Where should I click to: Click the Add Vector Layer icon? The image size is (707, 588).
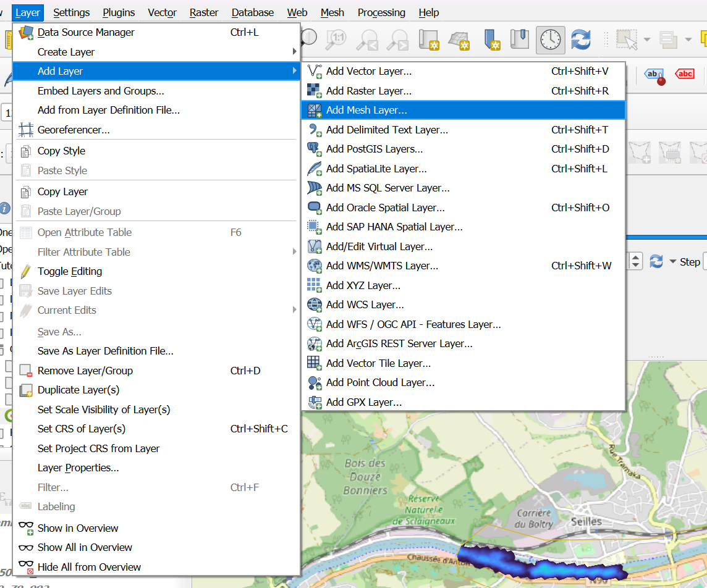click(315, 71)
